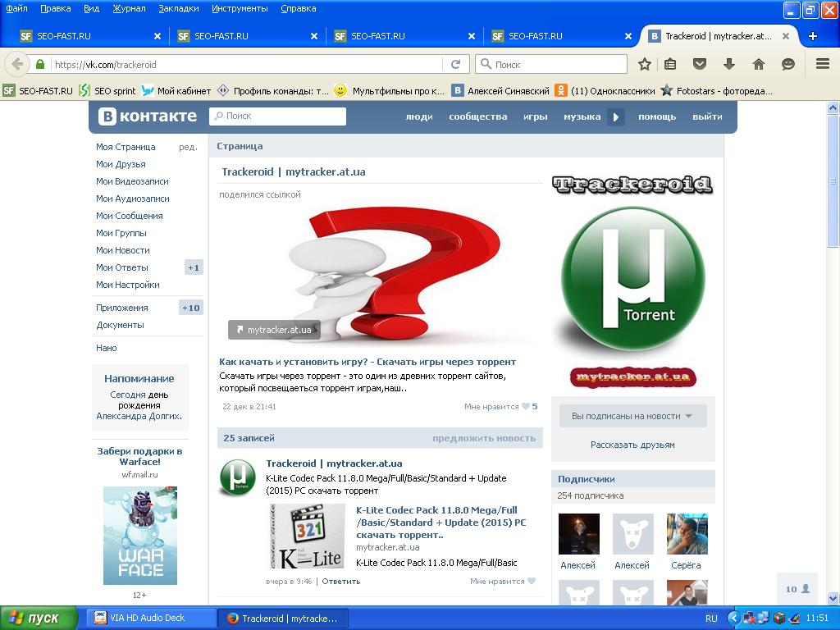Image resolution: width=840 pixels, height=630 pixels.
Task: Open a new tab with the plus button
Action: pos(813,36)
